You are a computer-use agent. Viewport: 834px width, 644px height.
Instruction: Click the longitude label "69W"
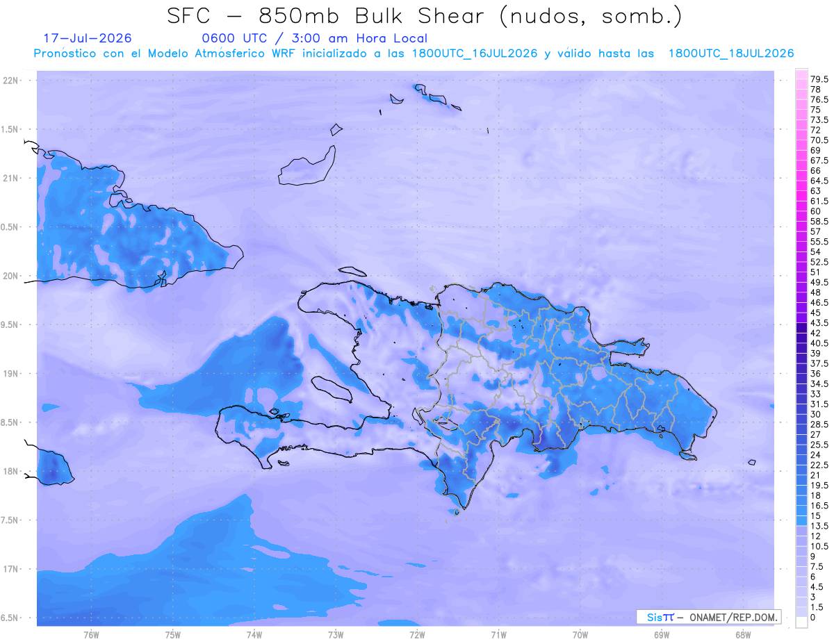pyautogui.click(x=662, y=634)
